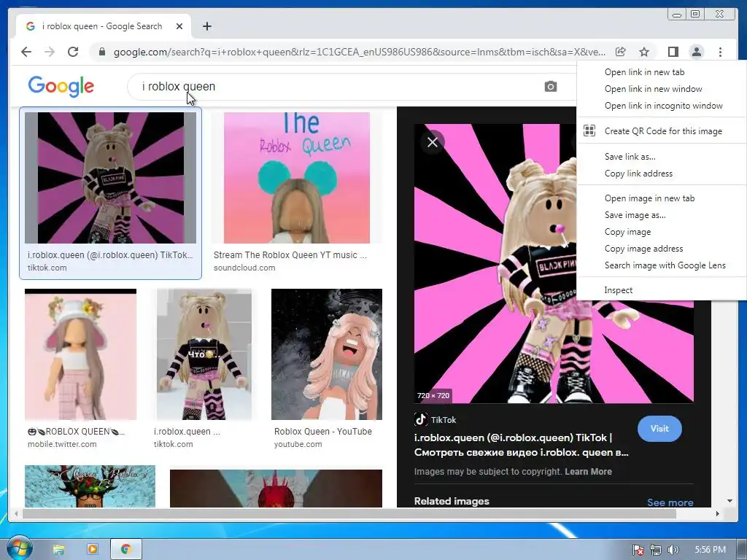The width and height of the screenshot is (747, 560).
Task: Open the Roblox Queen - YouTube thumbnail
Action: coord(327,354)
